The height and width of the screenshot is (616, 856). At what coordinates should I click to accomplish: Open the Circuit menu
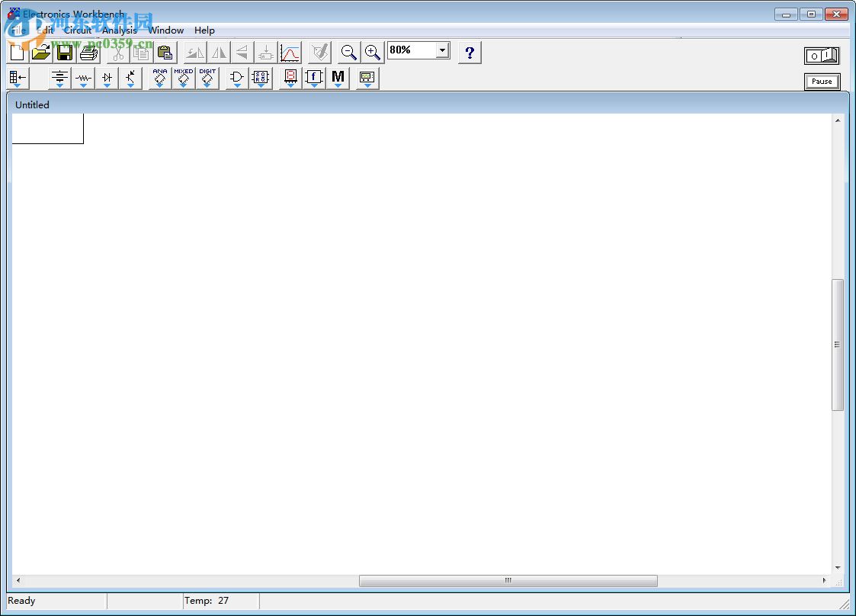[78, 30]
